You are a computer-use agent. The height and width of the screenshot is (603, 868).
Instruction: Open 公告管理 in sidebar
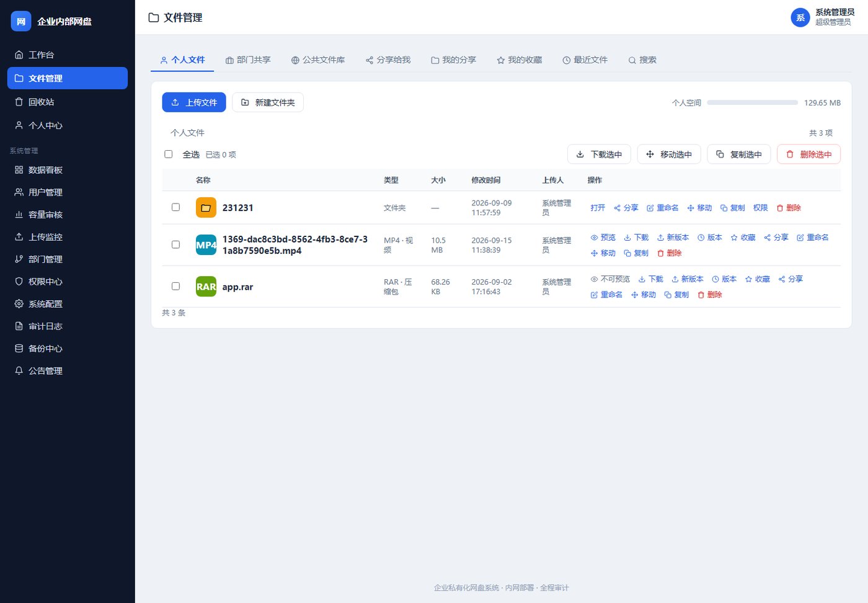click(68, 371)
